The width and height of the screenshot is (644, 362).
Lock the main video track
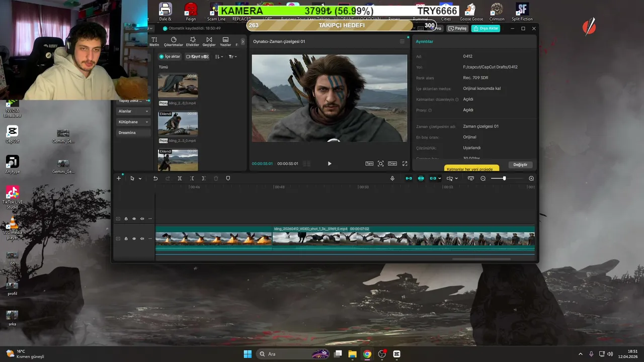tap(126, 238)
